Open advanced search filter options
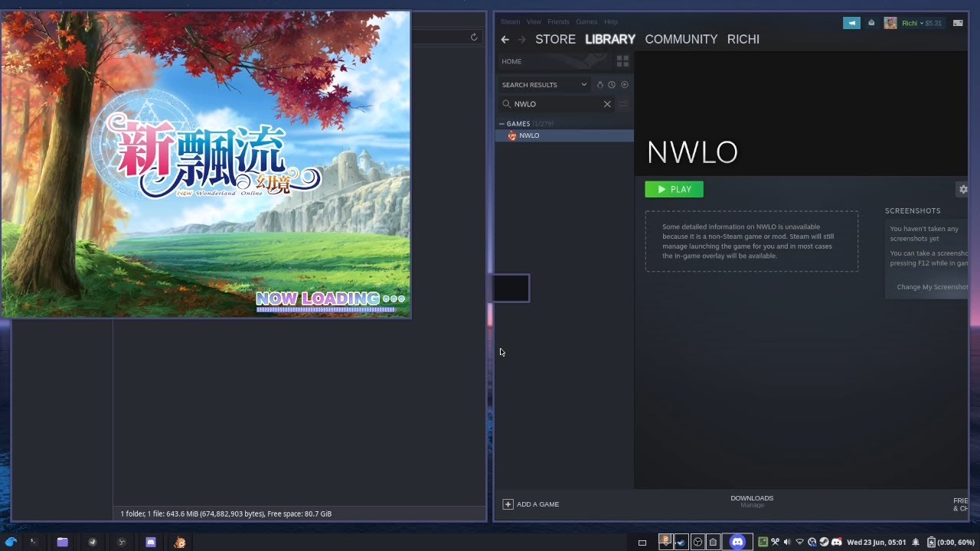Image resolution: width=980 pixels, height=551 pixels. tap(623, 104)
